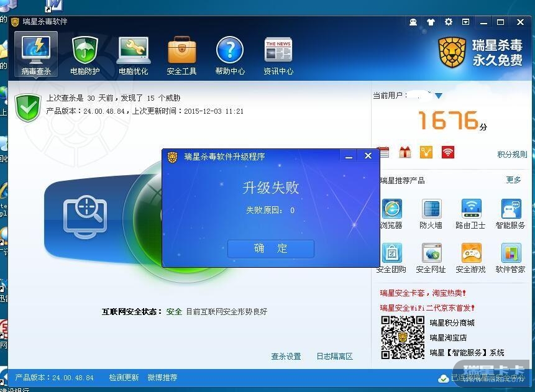
Task: Select the 安全工具 toolbox tab
Action: coord(181,55)
